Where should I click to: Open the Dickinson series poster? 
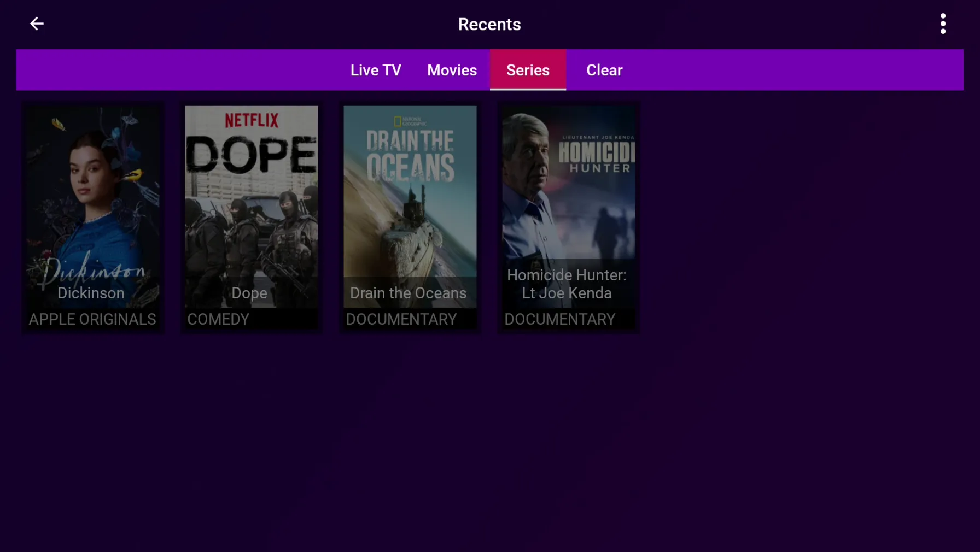(x=93, y=207)
